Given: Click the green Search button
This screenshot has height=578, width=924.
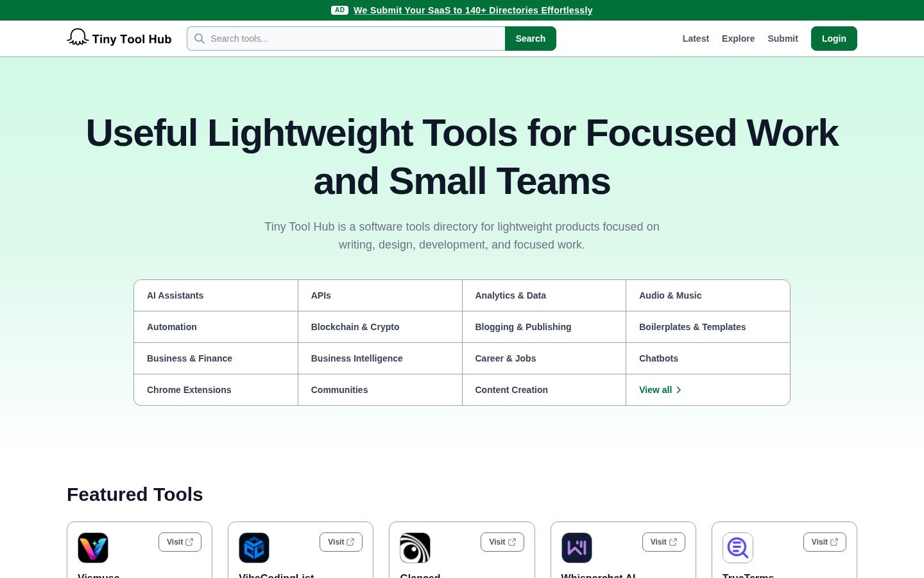Looking at the screenshot, I should [x=531, y=39].
